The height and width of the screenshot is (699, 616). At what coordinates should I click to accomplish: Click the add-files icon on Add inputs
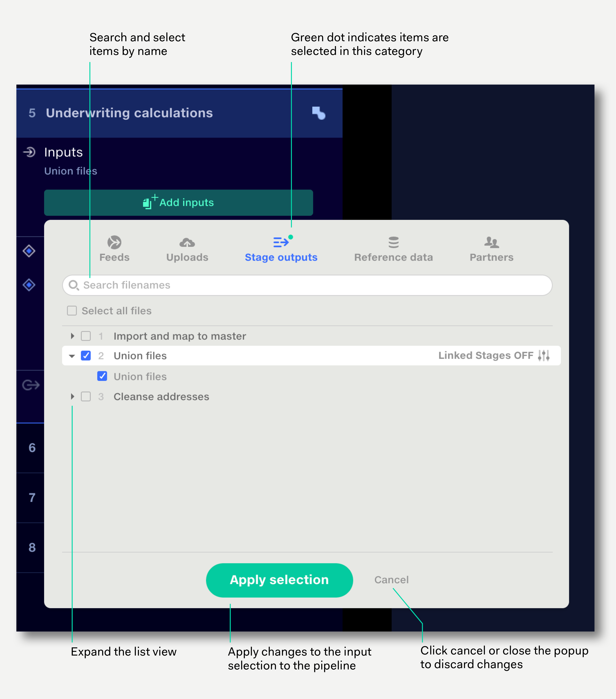[x=150, y=202]
